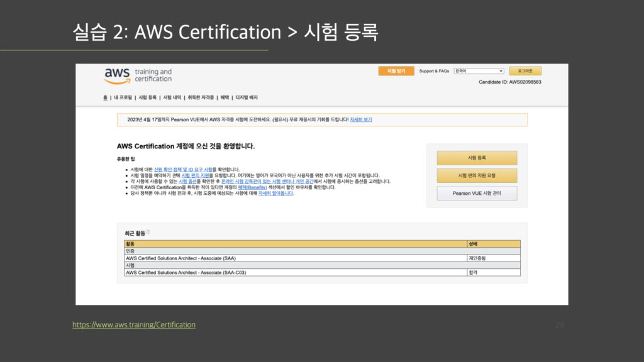Open the 시험 옵션 link in tips

pos(187,182)
